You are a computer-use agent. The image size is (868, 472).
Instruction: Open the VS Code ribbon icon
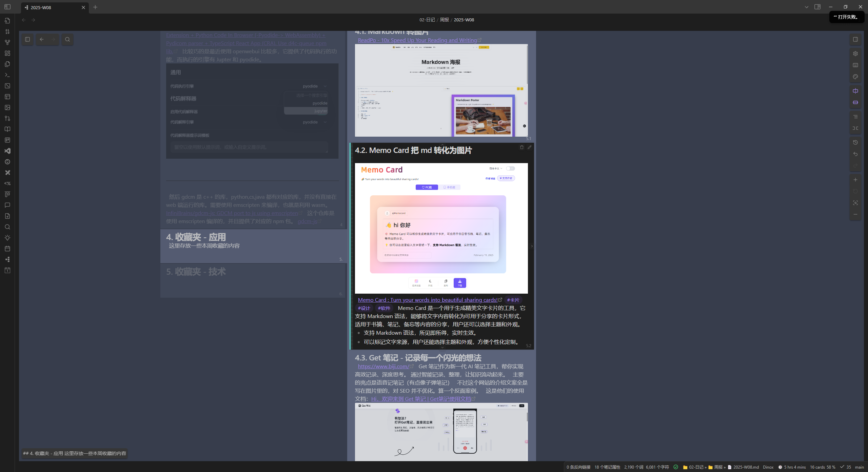pyautogui.click(x=7, y=151)
